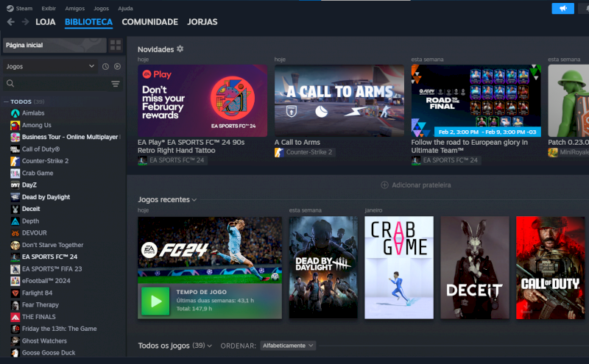Select DEVOUR icon in the game list
The width and height of the screenshot is (589, 364).
pyautogui.click(x=15, y=233)
